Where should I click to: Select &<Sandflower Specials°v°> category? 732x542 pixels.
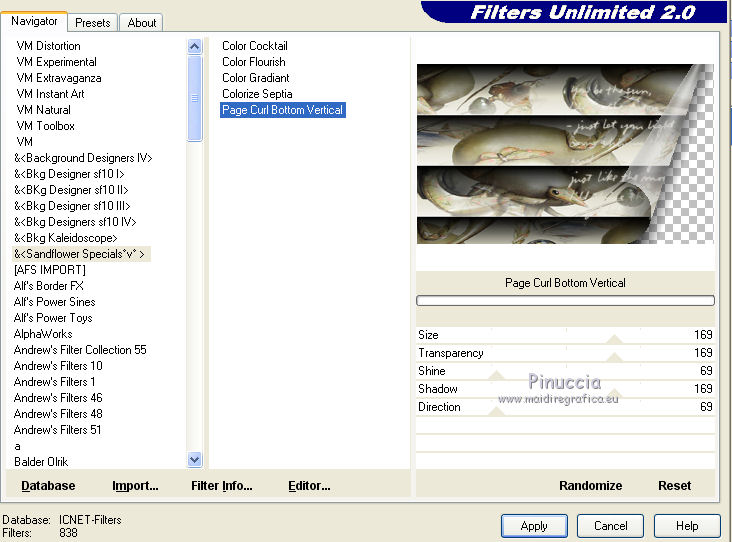[x=81, y=254]
